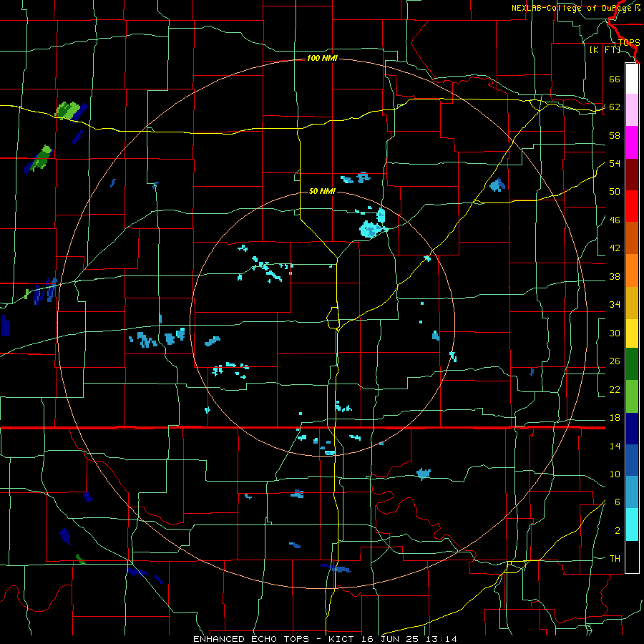Click the "TH" threshold legend label

[615, 559]
